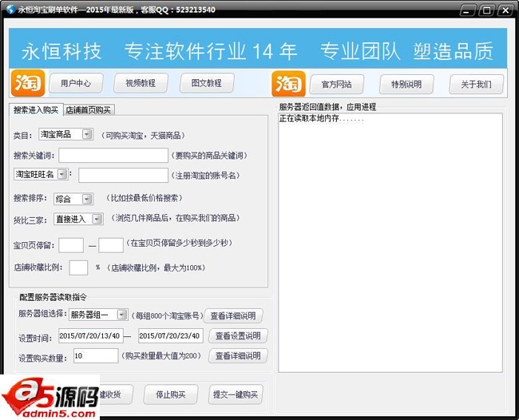This screenshot has height=420, width=519.
Task: Click inside the server return log area
Action: tap(390, 243)
